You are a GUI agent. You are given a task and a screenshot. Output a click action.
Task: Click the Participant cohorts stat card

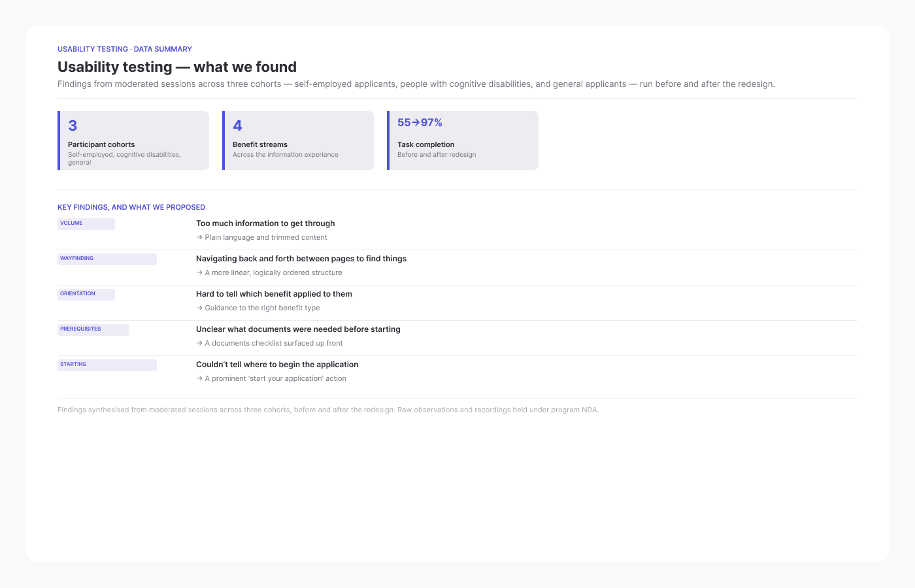133,140
